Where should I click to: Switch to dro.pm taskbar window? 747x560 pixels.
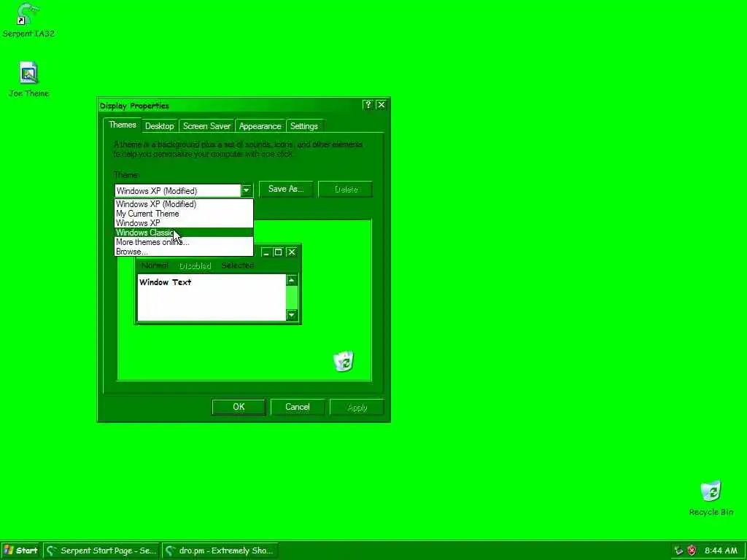coord(220,551)
